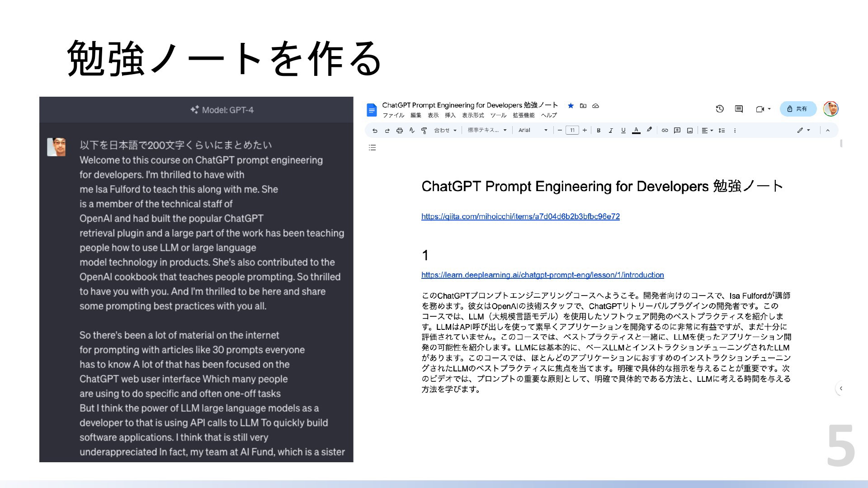Redo the last edit
Viewport: 868px width, 488px height.
pyautogui.click(x=387, y=131)
